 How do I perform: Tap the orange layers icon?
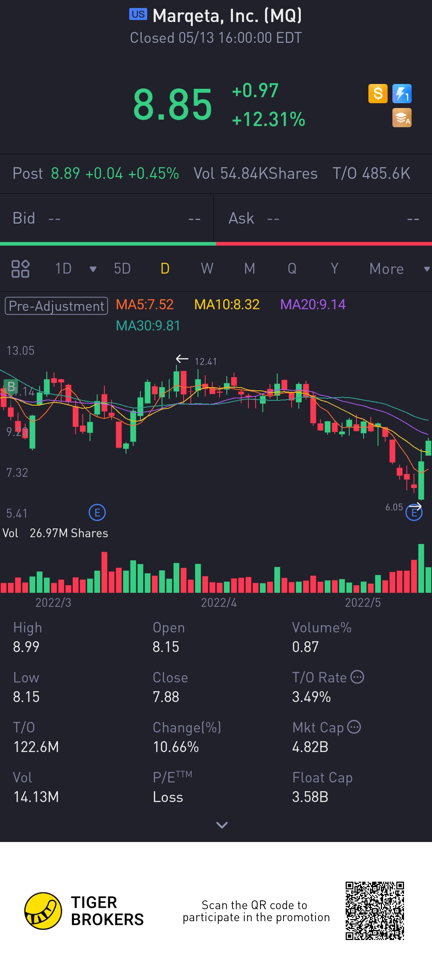click(x=402, y=118)
